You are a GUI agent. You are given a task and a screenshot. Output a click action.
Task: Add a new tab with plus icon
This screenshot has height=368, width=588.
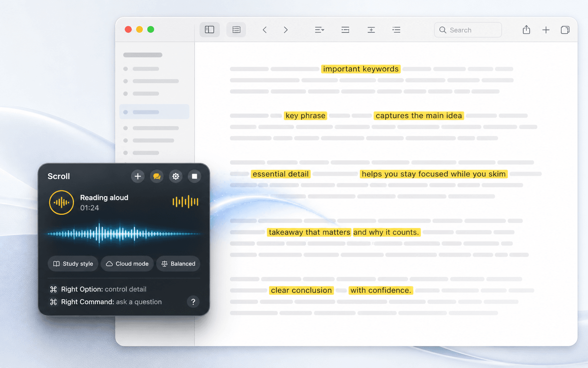pyautogui.click(x=546, y=30)
